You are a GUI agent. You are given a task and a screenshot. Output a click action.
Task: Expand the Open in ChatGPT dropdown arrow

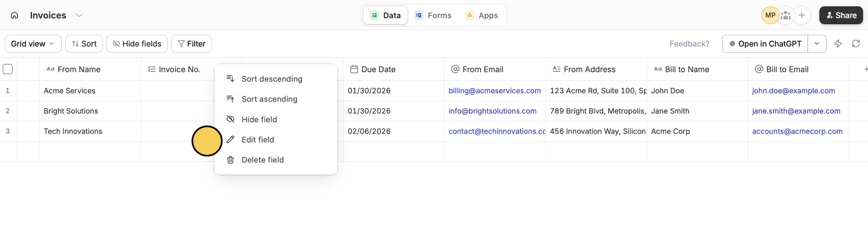(817, 44)
